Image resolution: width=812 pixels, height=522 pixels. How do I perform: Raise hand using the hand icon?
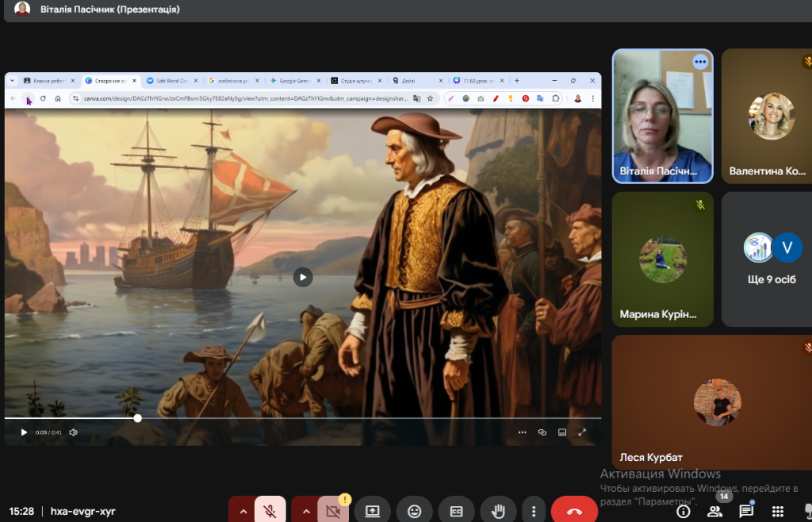point(498,511)
